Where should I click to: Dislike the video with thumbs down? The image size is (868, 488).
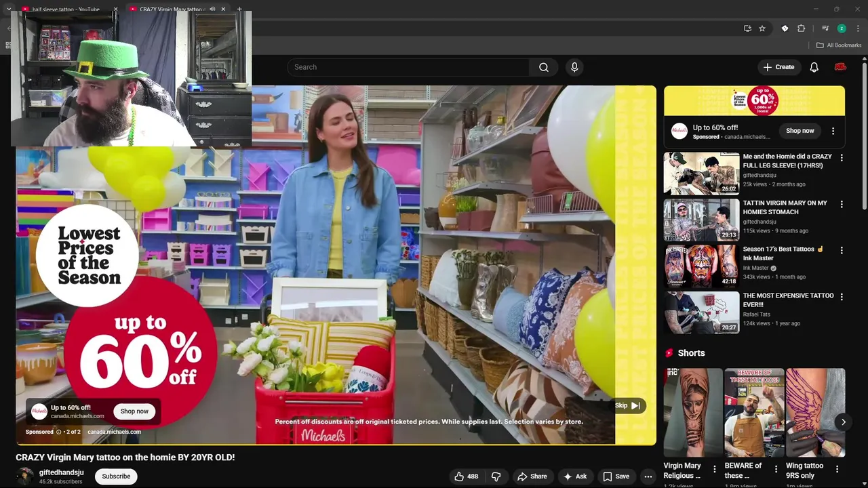click(x=496, y=476)
